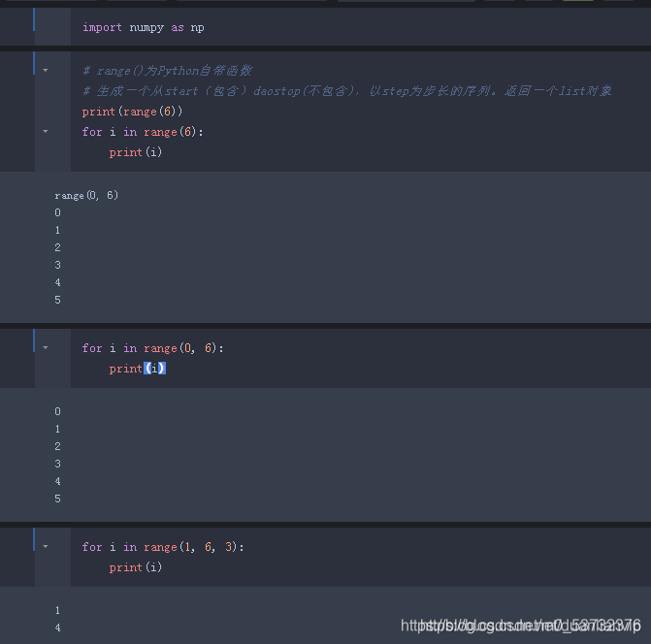This screenshot has width=651, height=644.
Task: Collapse the 'for i in range(1, 6, 3):' cell
Action: click(x=46, y=546)
